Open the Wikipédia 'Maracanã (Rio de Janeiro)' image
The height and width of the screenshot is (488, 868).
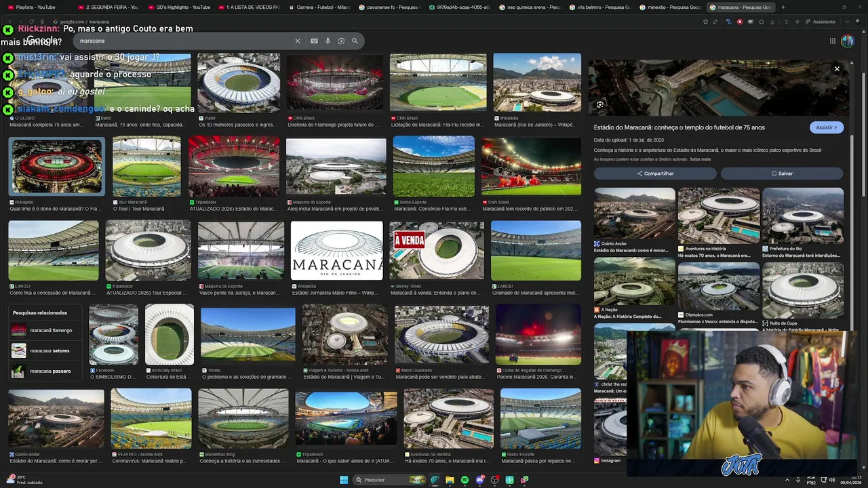[x=537, y=83]
